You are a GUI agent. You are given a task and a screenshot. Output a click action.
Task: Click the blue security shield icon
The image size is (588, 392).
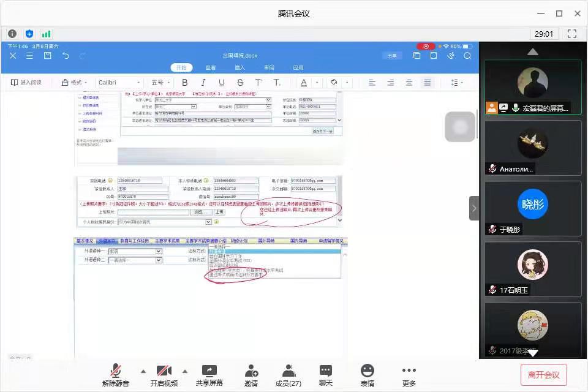[x=29, y=34]
